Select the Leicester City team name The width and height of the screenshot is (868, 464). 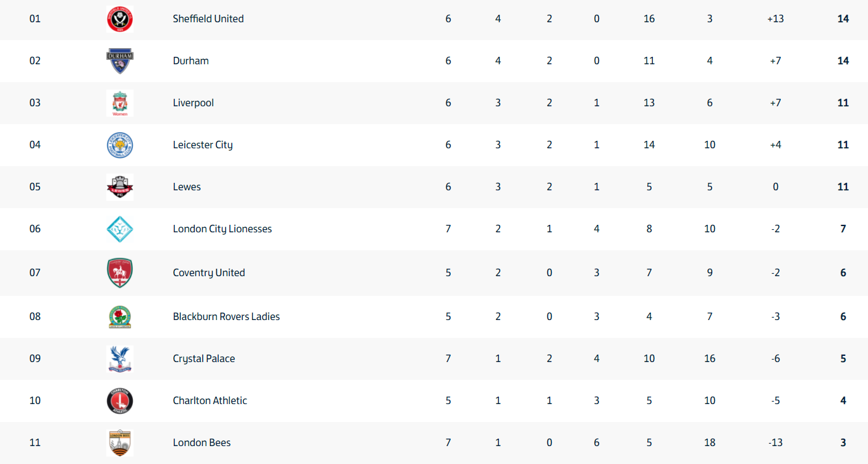coord(203,145)
